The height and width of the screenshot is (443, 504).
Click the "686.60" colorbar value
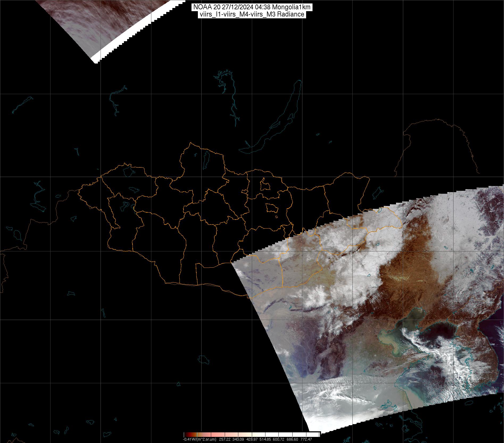[292, 439]
